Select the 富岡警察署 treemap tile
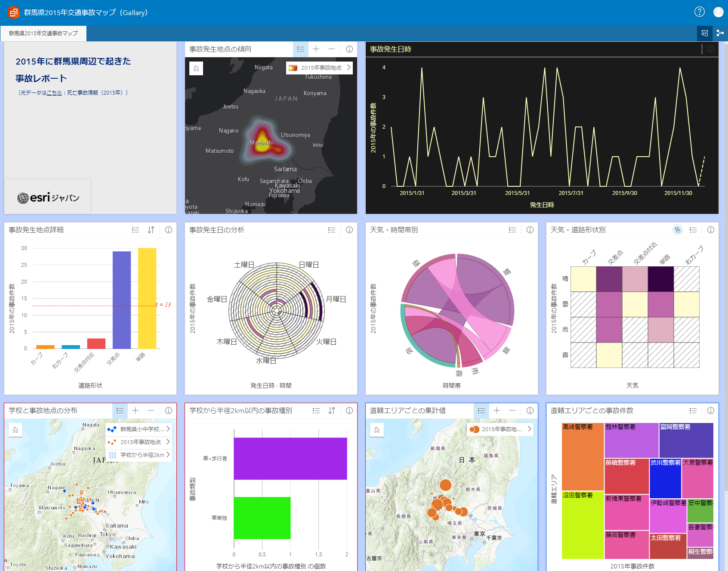Viewport: 728px width, 571px height. coord(686,440)
